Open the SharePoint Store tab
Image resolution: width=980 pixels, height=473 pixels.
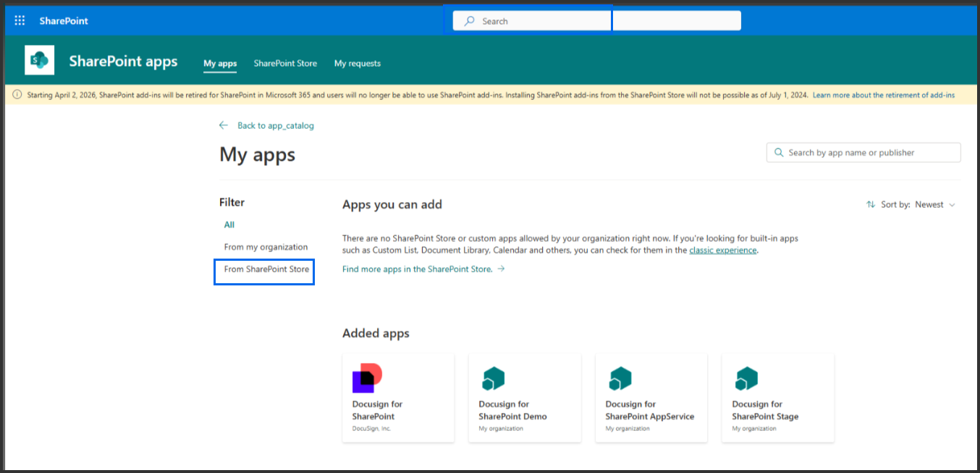click(285, 63)
